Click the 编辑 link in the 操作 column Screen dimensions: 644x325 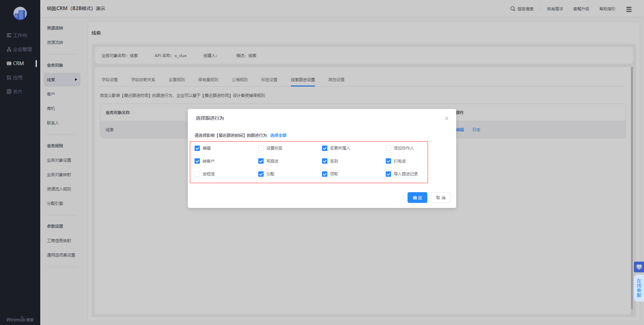point(460,130)
